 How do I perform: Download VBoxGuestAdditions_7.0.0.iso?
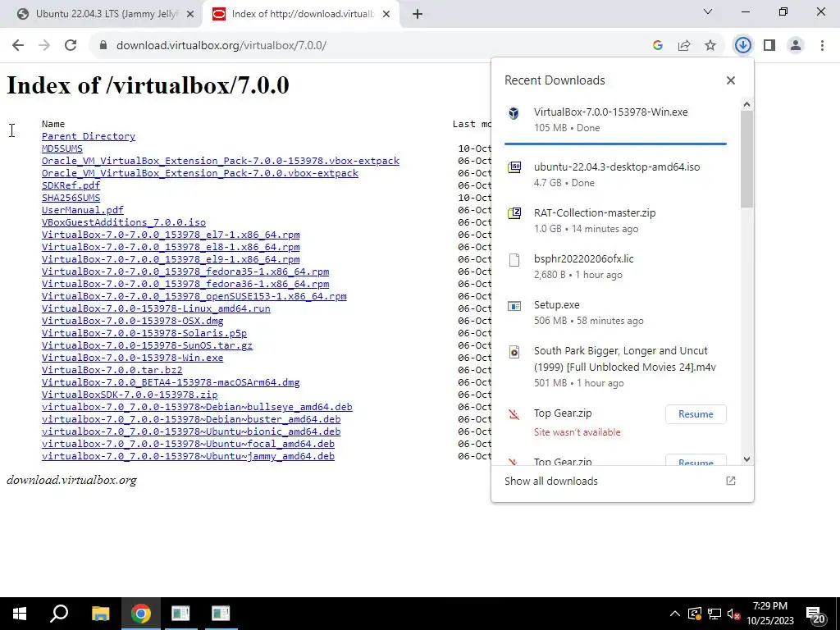pos(124,222)
